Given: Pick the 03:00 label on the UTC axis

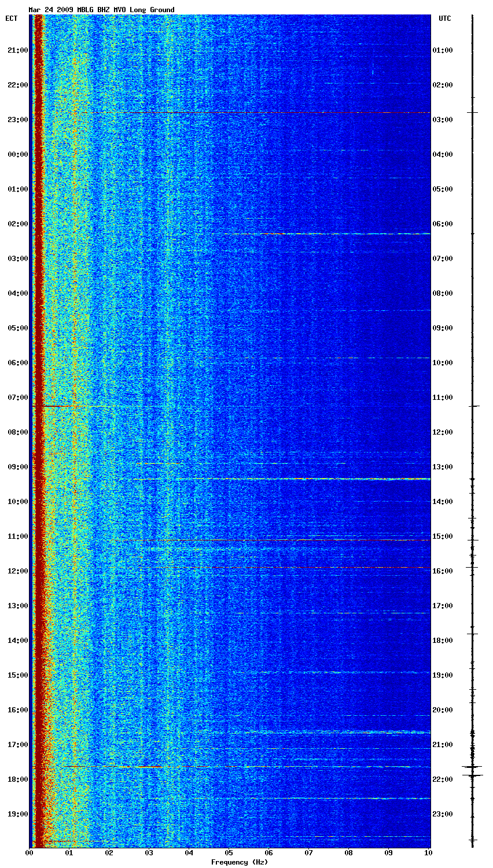Looking at the screenshot, I should click(443, 120).
